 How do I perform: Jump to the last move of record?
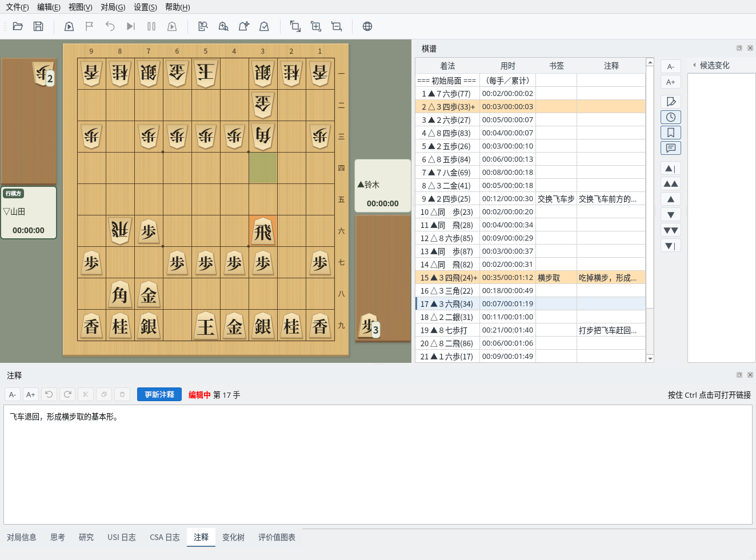coord(671,246)
